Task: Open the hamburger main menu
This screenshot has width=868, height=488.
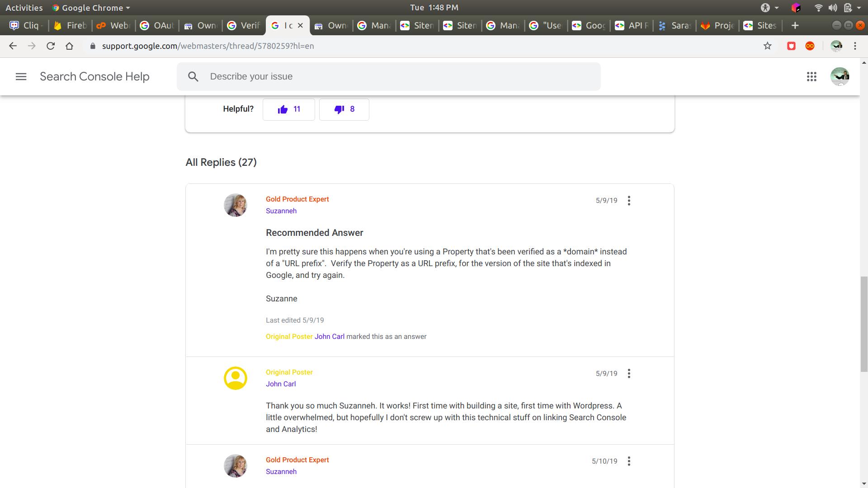Action: coord(21,77)
